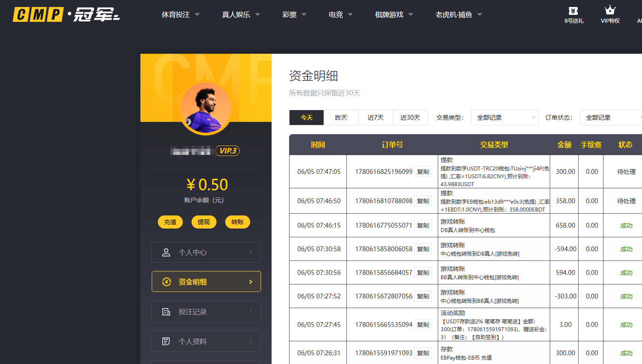Click the user avatar picture

tap(206, 108)
